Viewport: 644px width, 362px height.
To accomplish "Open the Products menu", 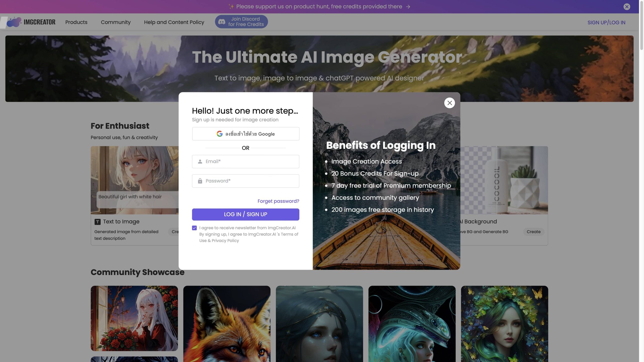I will (x=76, y=22).
